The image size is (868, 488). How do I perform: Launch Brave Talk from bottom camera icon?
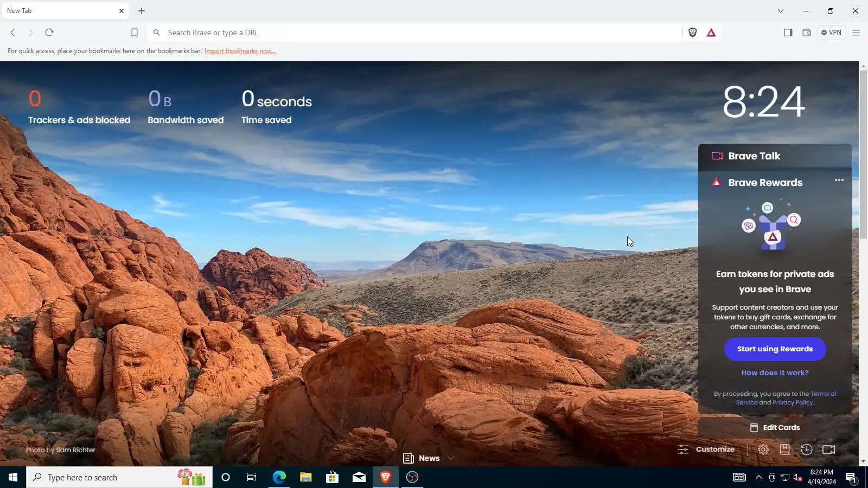[829, 450]
